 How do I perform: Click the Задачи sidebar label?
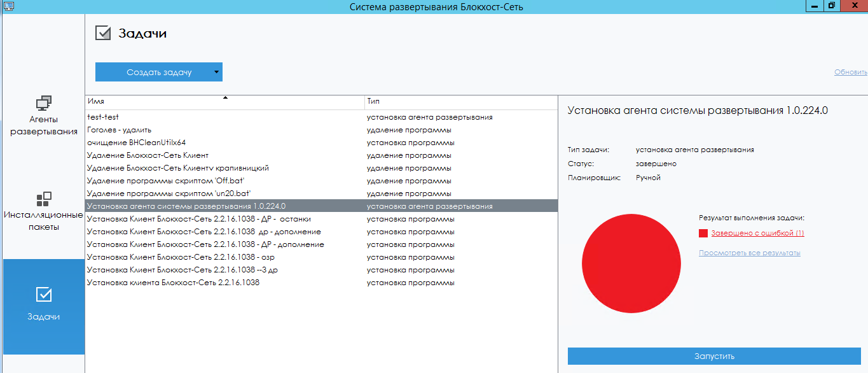[x=43, y=316]
